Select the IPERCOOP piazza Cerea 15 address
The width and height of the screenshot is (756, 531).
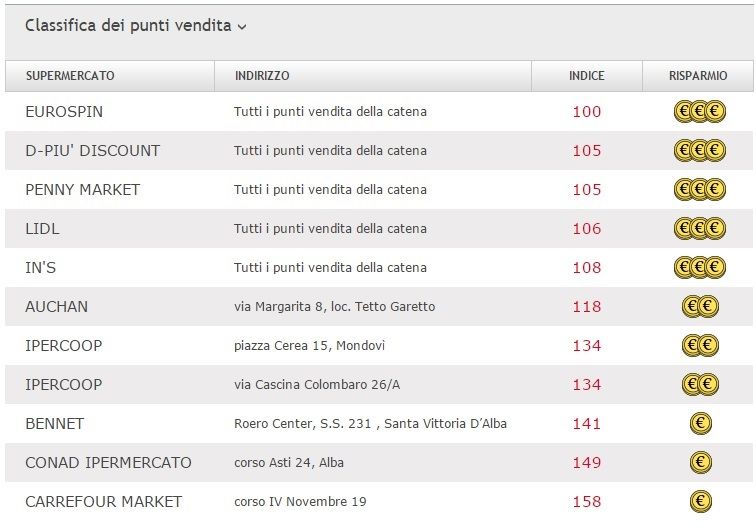pos(309,346)
